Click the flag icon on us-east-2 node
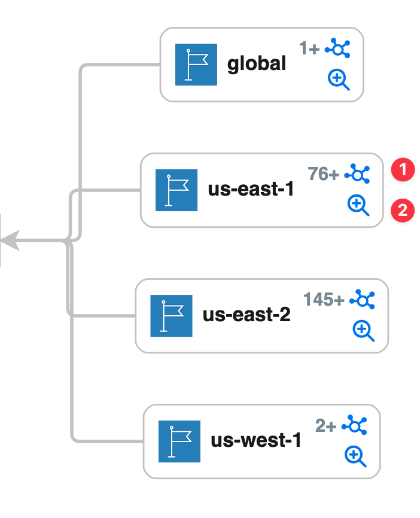420x518 pixels. pos(171,315)
